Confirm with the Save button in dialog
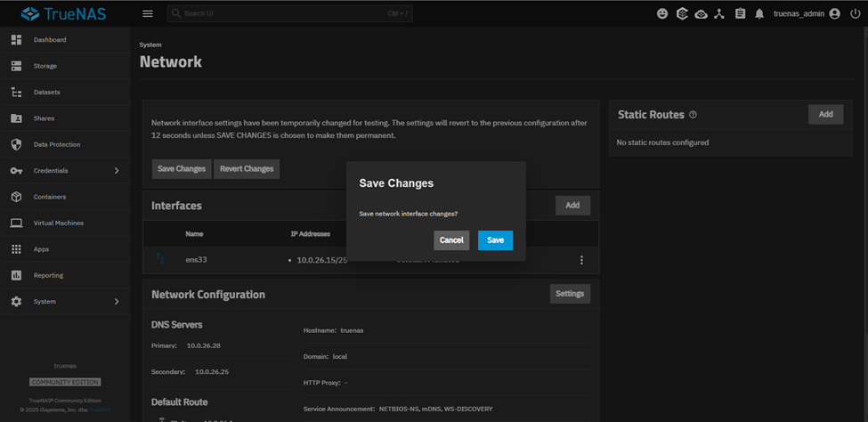Screen dimensions: 868x422 [495, 240]
